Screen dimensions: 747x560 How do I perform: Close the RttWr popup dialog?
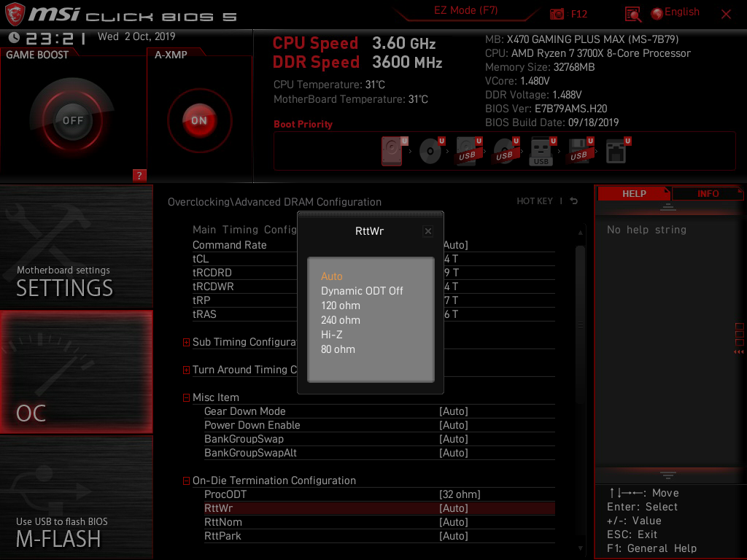point(427,231)
